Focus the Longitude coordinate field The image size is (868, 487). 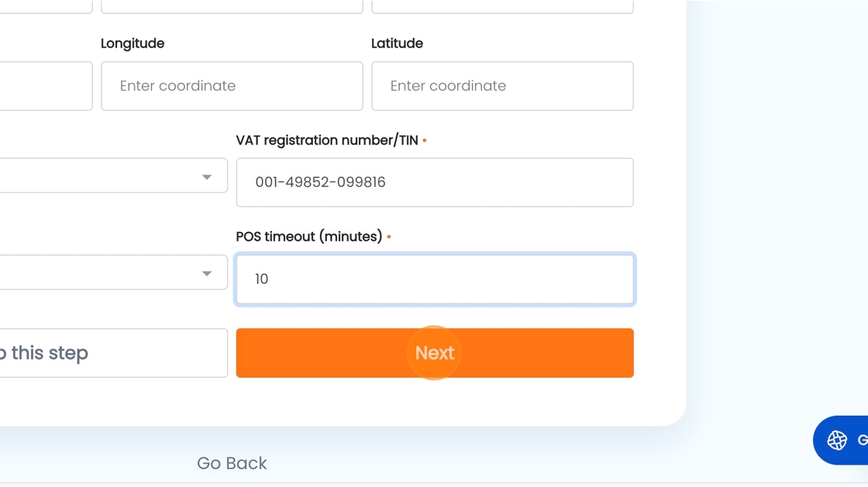(232, 86)
